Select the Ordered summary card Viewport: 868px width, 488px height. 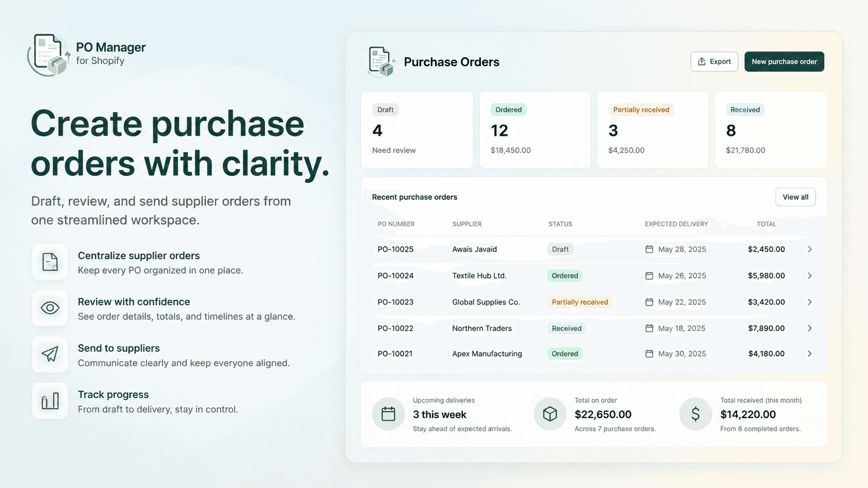(535, 130)
